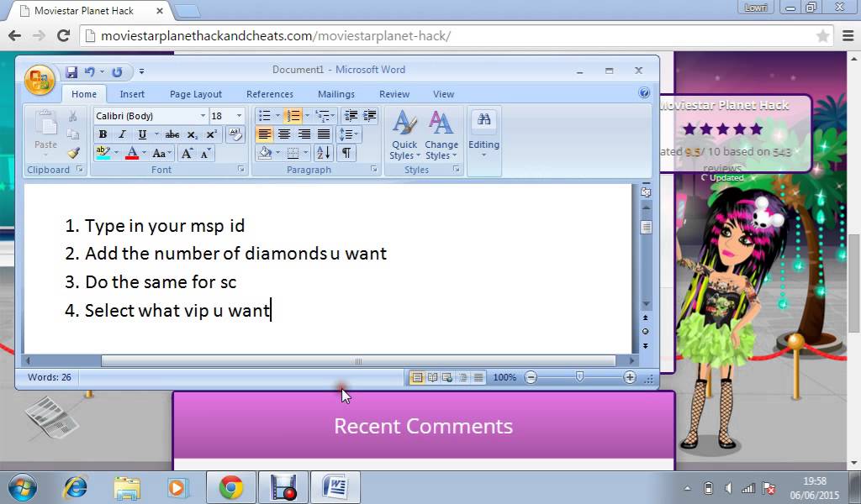Switch to Full Screen Reading view
Screen dimensions: 861x504
pyautogui.click(x=433, y=377)
